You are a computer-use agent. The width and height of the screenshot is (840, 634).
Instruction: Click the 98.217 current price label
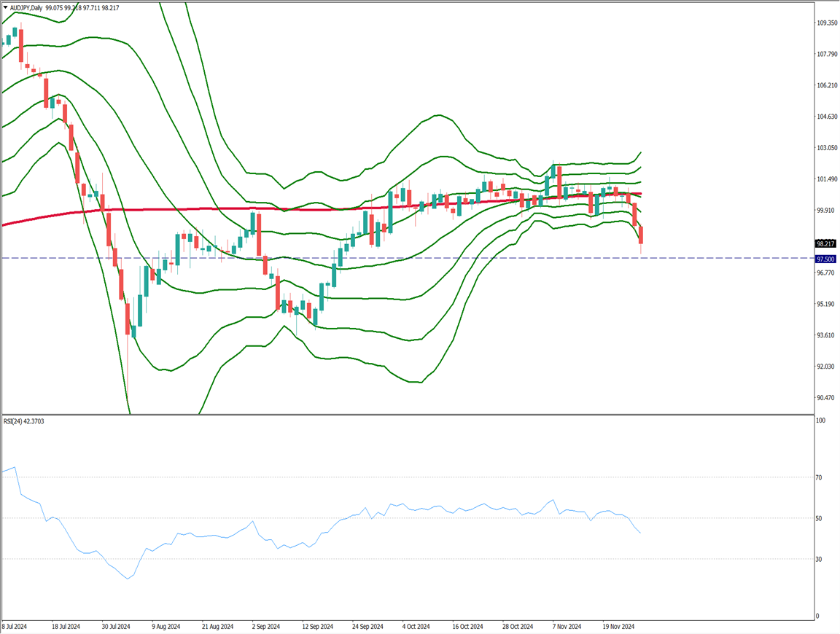pyautogui.click(x=825, y=243)
